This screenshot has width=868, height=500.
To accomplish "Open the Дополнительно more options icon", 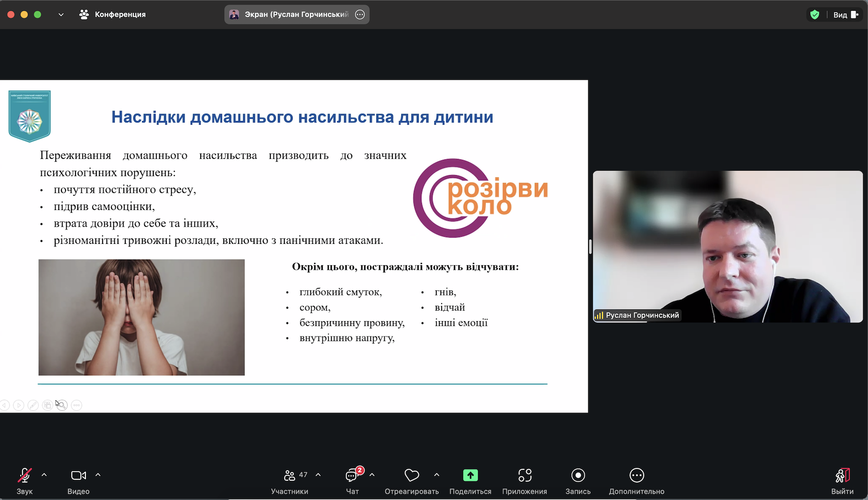I will [637, 476].
